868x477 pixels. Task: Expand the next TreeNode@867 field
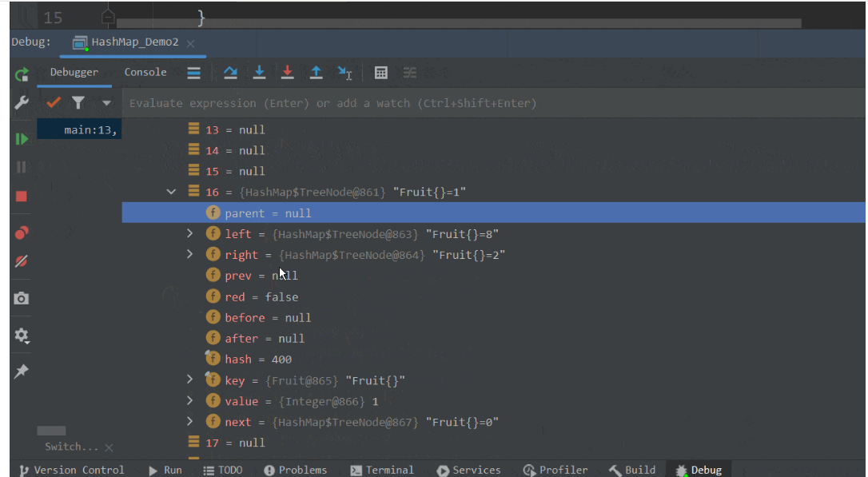point(190,421)
